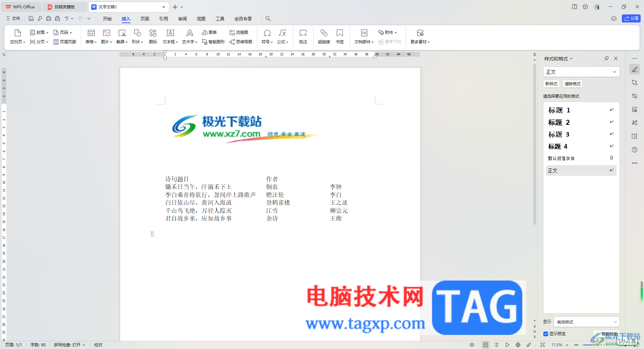Switch to reading view play icon
Image resolution: width=644 pixels, height=349 pixels.
click(x=507, y=345)
